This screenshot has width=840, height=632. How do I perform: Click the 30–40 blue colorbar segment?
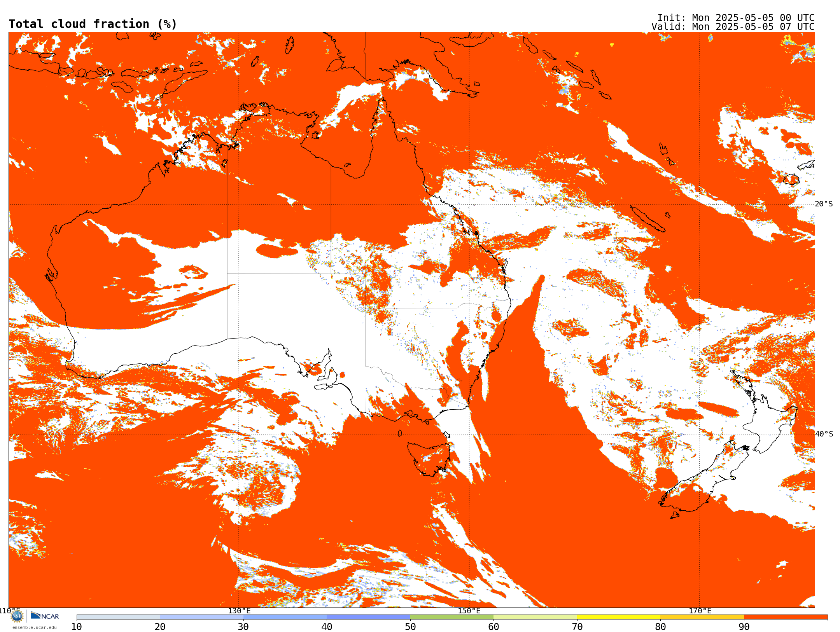pos(285,617)
